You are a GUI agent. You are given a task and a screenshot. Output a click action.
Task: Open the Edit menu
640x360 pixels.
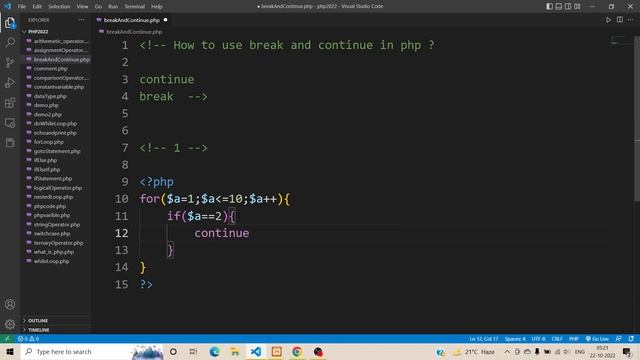pos(37,7)
